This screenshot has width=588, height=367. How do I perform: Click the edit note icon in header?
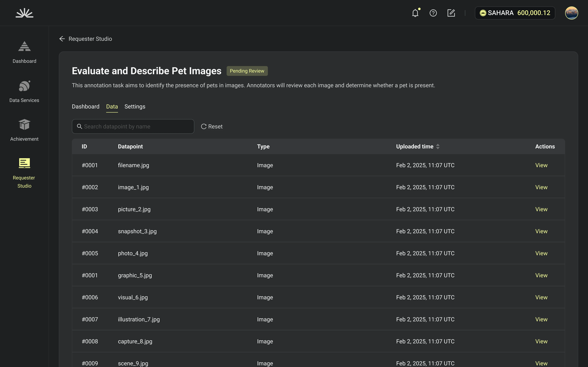(x=451, y=13)
